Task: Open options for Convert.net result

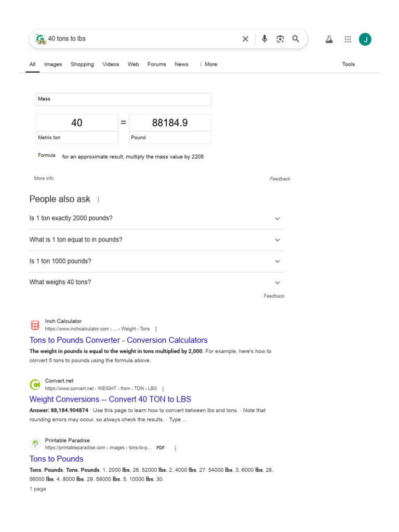Action: (163, 389)
